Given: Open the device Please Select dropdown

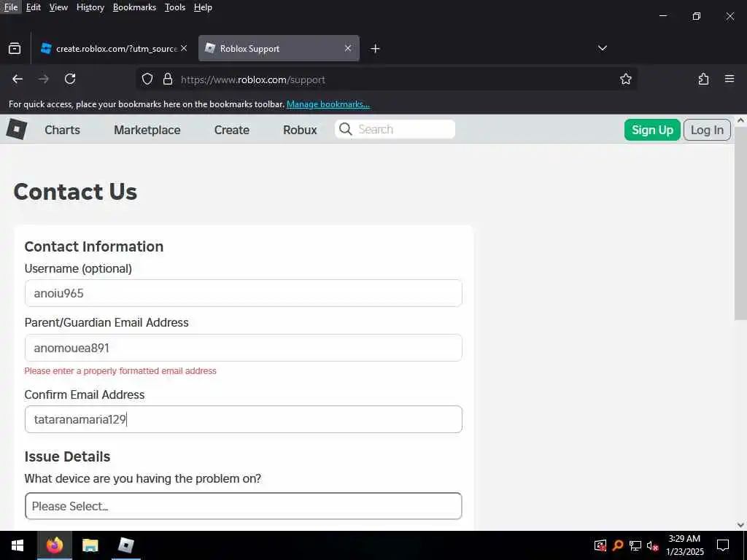Looking at the screenshot, I should [244, 506].
